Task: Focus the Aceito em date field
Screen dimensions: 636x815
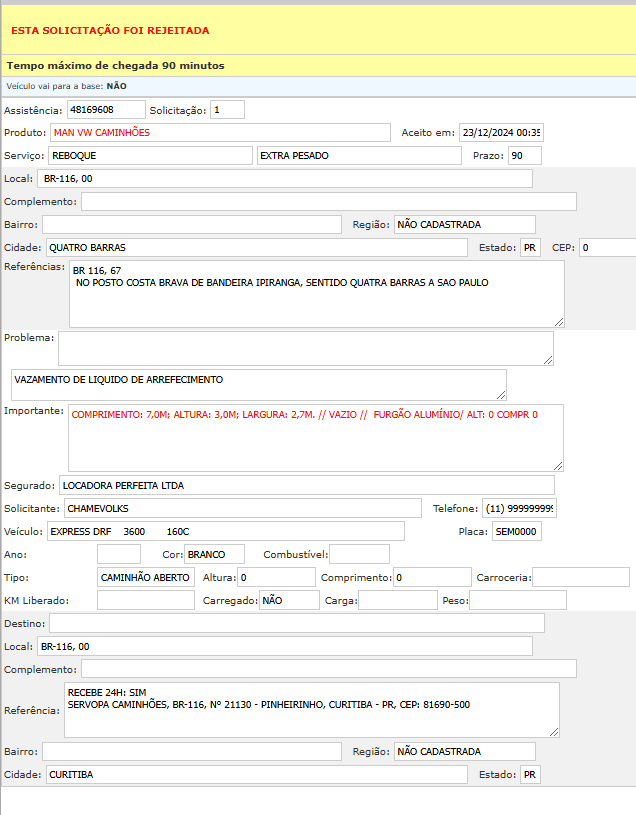Action: 500,132
